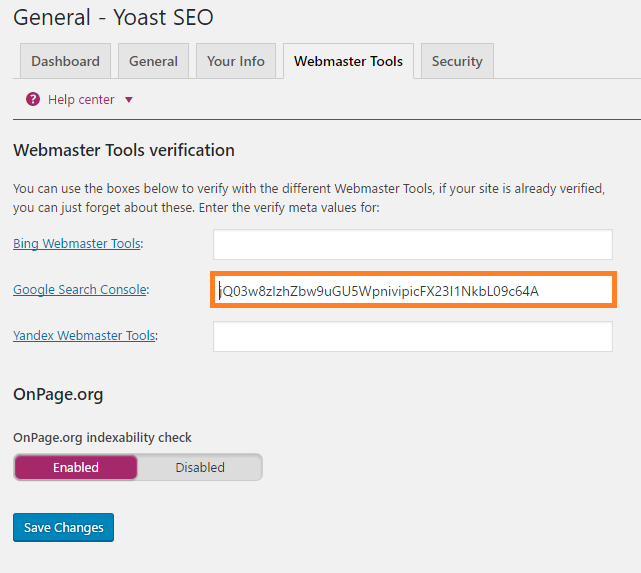The width and height of the screenshot is (641, 573).
Task: Click the OnPage.org indexability check label
Action: point(102,438)
